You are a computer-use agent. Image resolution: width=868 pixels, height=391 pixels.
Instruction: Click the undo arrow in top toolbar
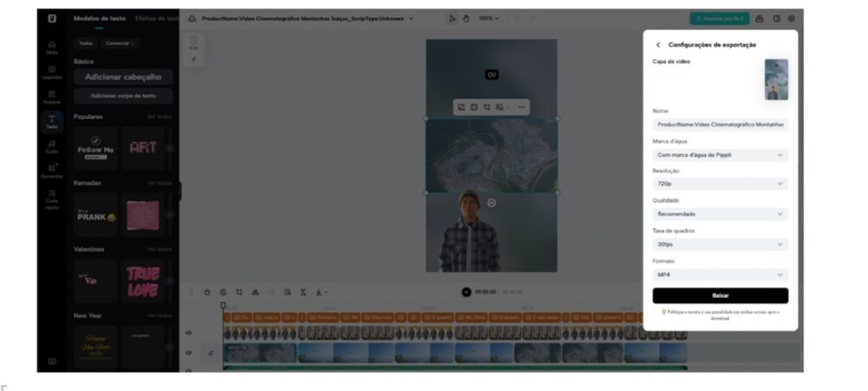coord(517,19)
